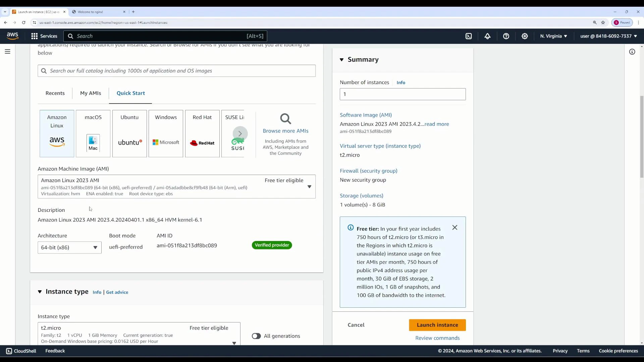
Task: Click the Launch instance button
Action: 437,325
